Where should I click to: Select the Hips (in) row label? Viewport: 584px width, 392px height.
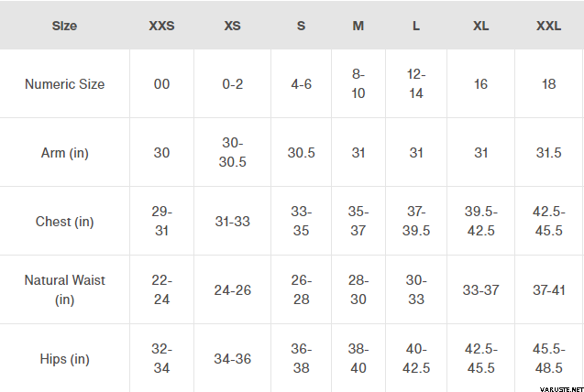tap(64, 359)
